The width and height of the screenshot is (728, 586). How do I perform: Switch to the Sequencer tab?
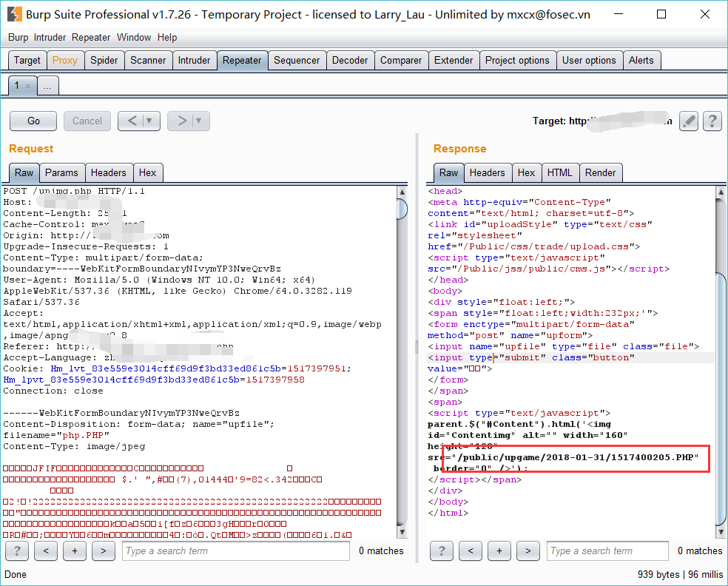pyautogui.click(x=297, y=61)
